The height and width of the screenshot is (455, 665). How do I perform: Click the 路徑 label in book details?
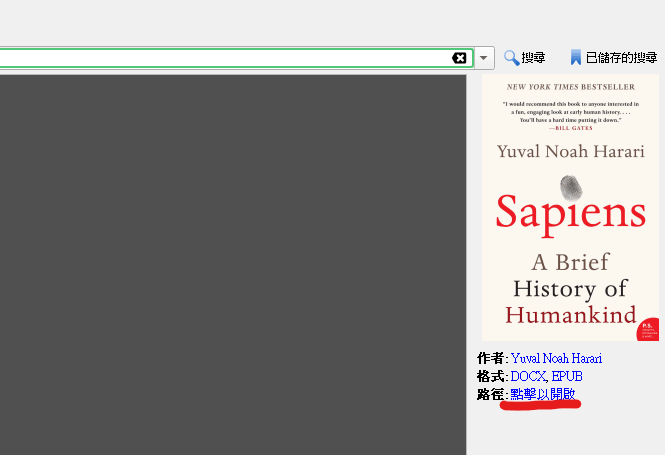[491, 394]
